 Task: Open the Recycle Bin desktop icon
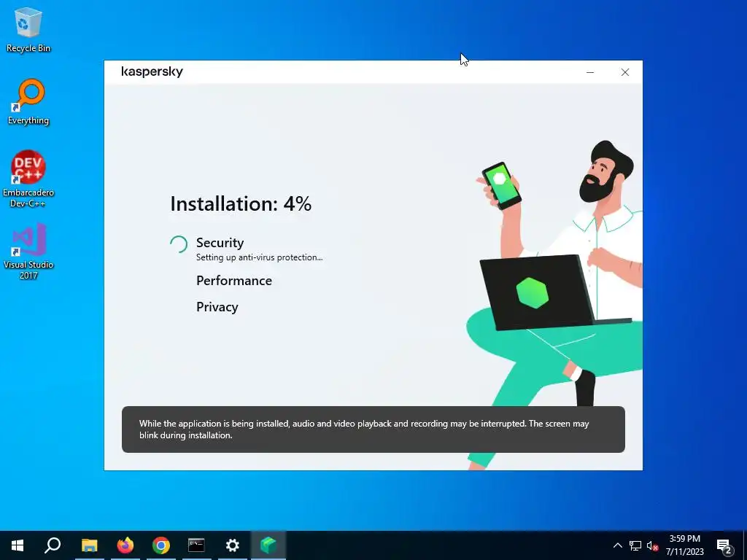point(28,29)
